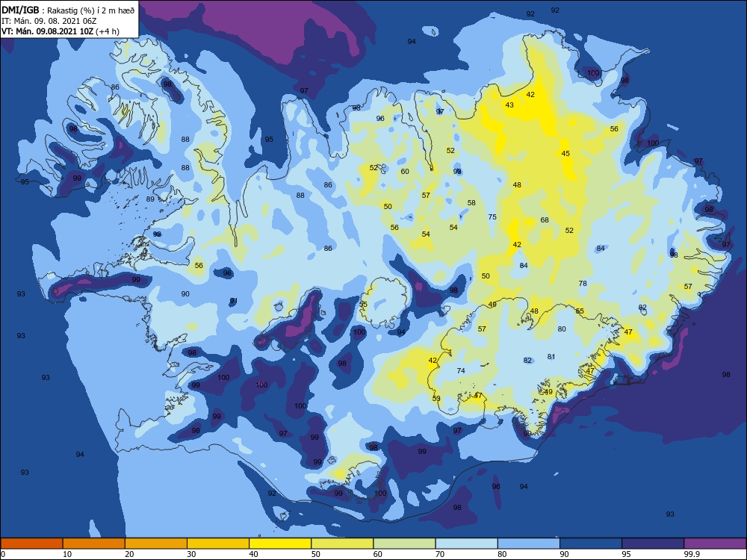Click the 50–60 pale yellow legend swatch
747x560 pixels.
342,544
